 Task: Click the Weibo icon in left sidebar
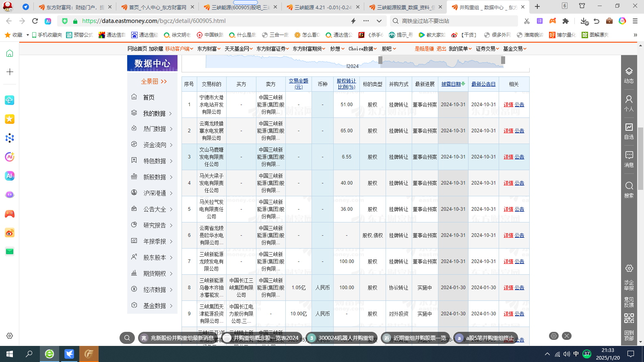click(x=10, y=233)
